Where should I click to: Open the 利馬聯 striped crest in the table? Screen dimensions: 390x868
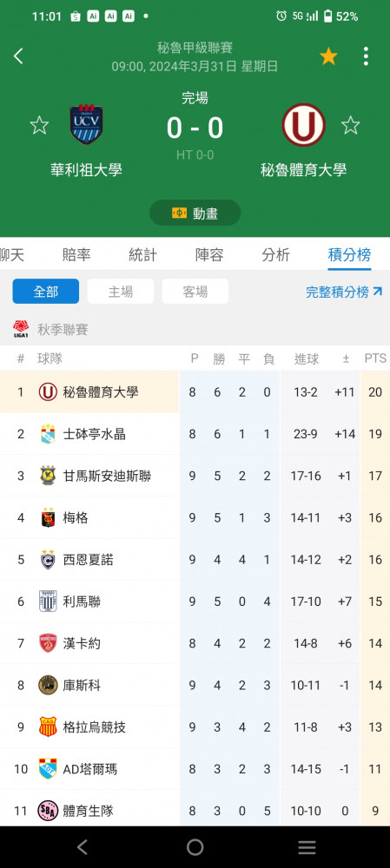click(x=48, y=602)
